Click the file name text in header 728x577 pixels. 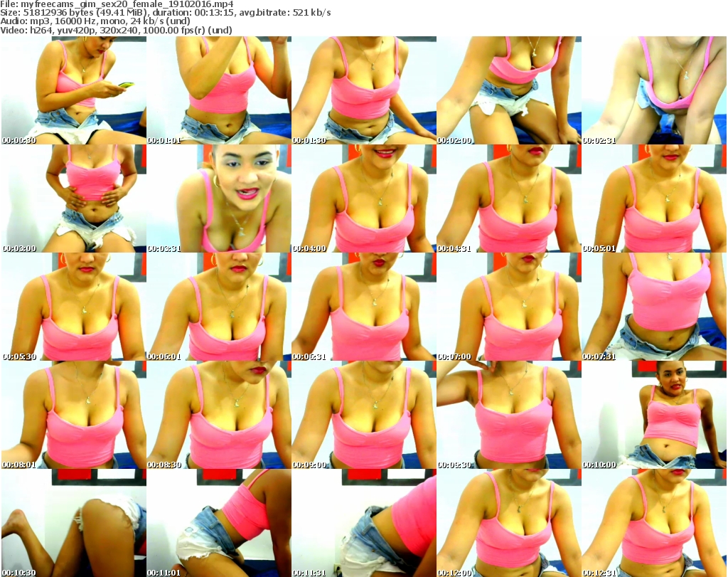click(x=119, y=4)
